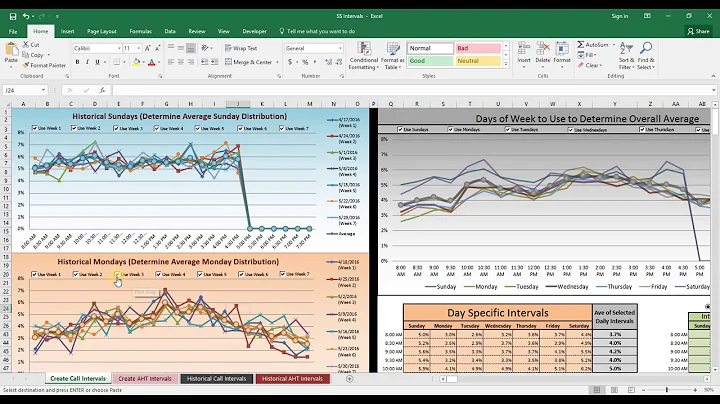The height and width of the screenshot is (404, 720).
Task: Increase the cell indent
Action: coord(214,62)
